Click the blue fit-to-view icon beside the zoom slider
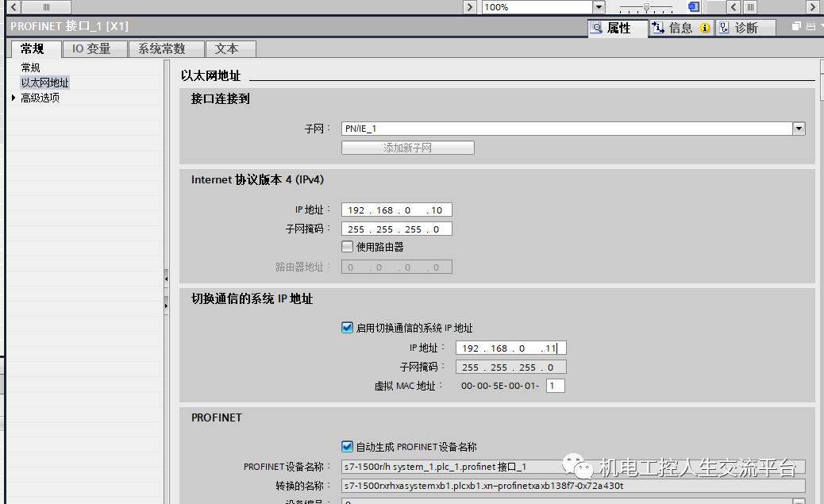 pos(695,7)
